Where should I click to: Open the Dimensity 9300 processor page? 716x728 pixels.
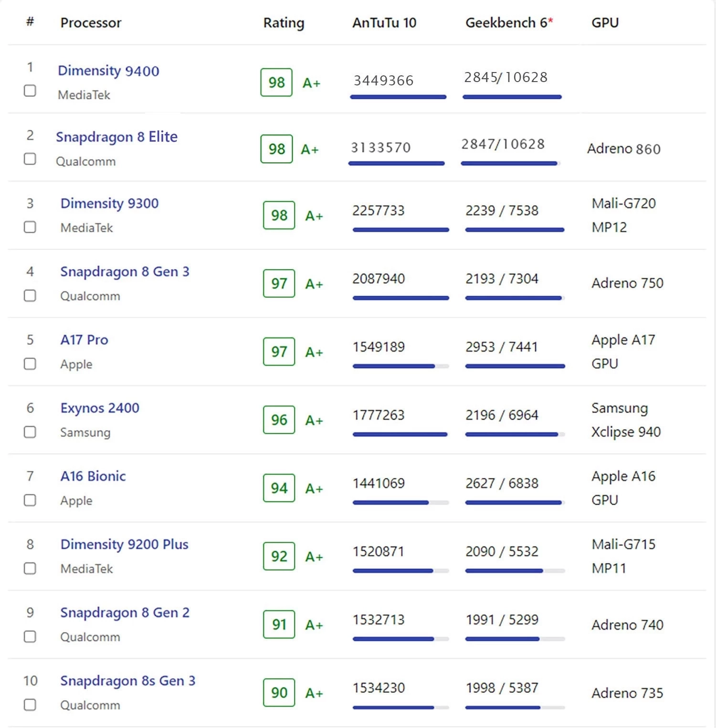pos(109,204)
